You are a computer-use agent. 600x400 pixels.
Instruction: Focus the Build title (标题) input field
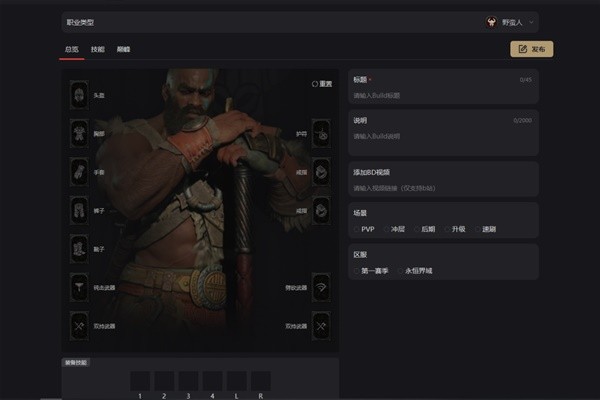pos(443,95)
